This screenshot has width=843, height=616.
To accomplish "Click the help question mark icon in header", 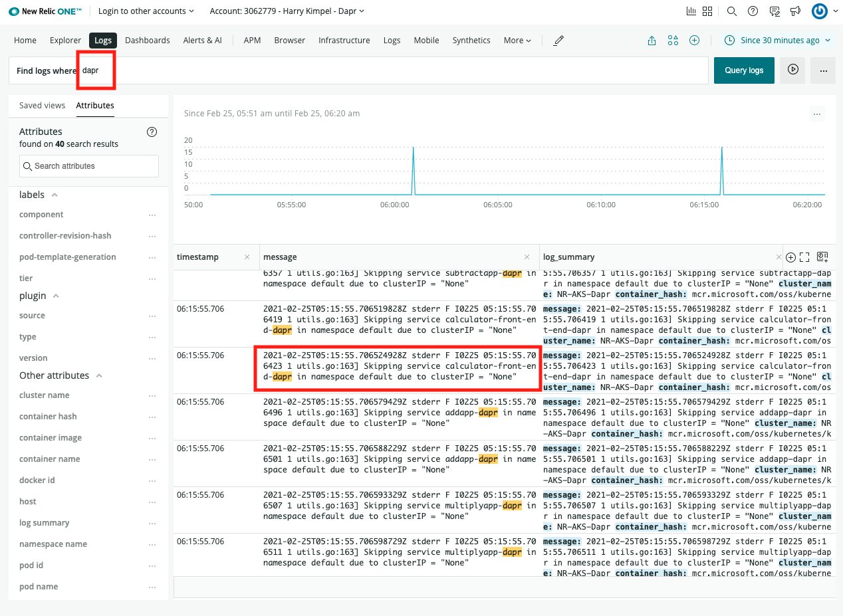I will coord(753,11).
